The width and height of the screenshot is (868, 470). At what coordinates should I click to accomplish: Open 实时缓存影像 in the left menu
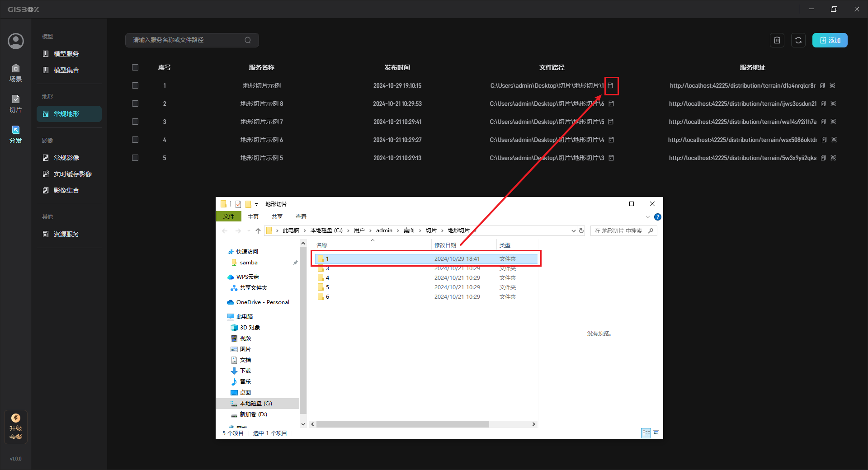[69, 174]
